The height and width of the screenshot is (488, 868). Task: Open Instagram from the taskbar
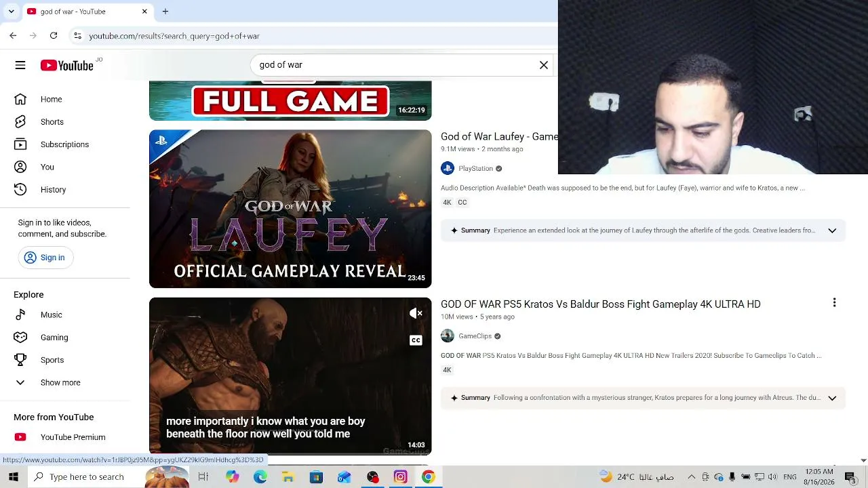(x=400, y=477)
